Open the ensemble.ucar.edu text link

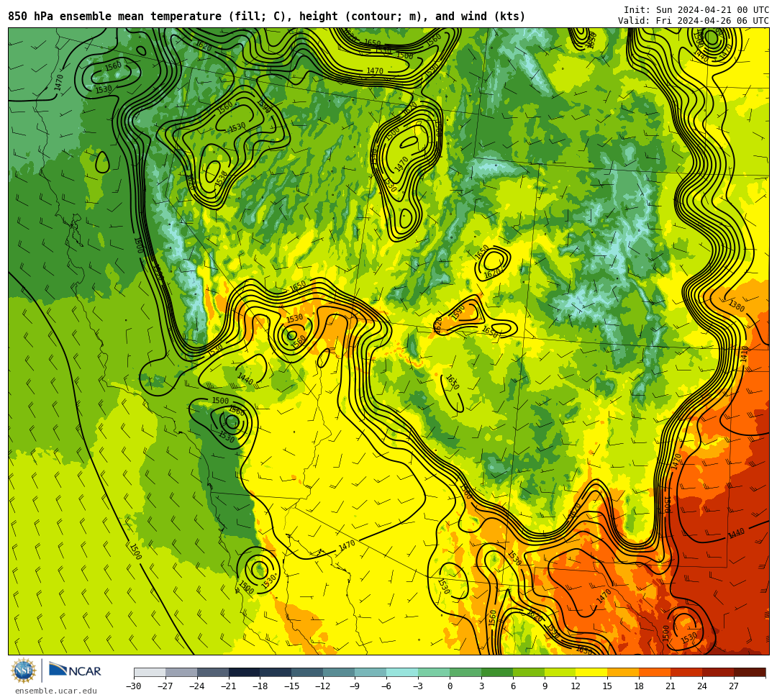(56, 691)
